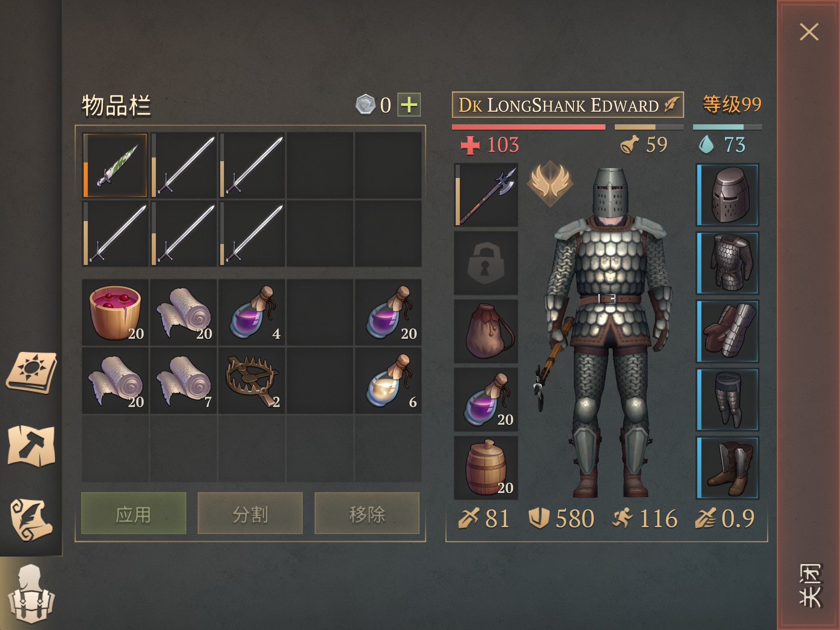Add coins with the green plus button
The height and width of the screenshot is (630, 840).
409,105
